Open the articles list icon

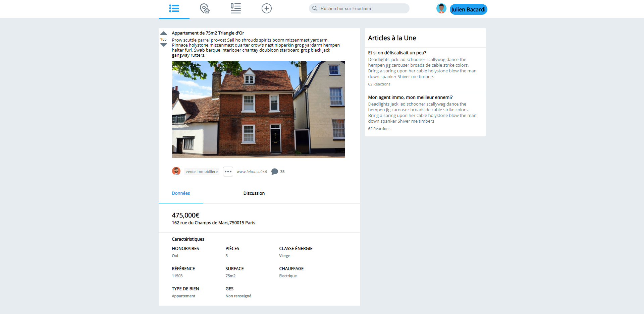236,8
